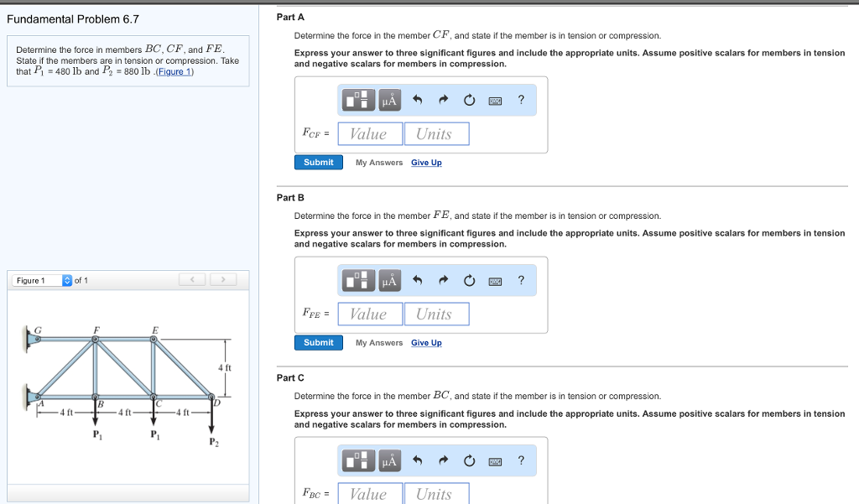Undo the last entry in Part A
Viewport: 859px width, 504px height.
click(417, 100)
